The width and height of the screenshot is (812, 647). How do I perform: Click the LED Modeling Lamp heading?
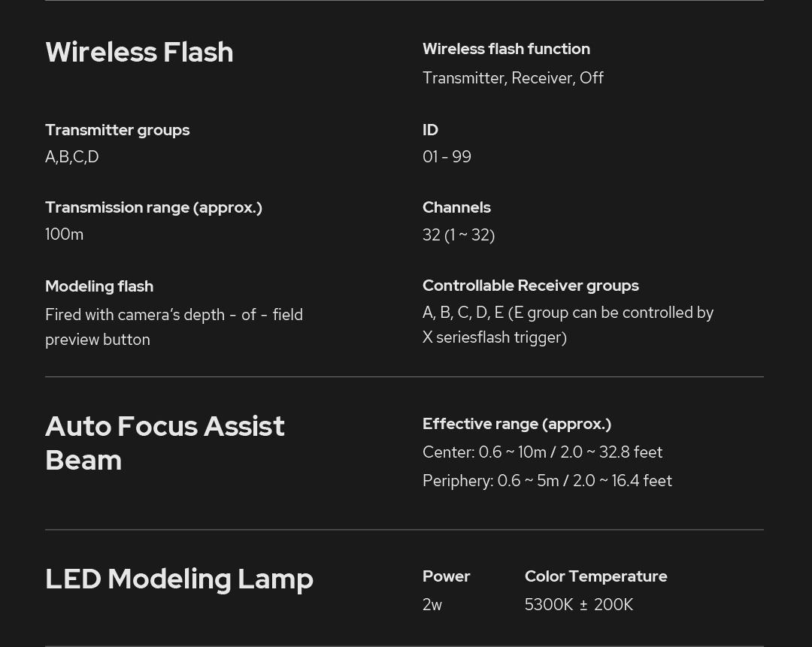[179, 579]
